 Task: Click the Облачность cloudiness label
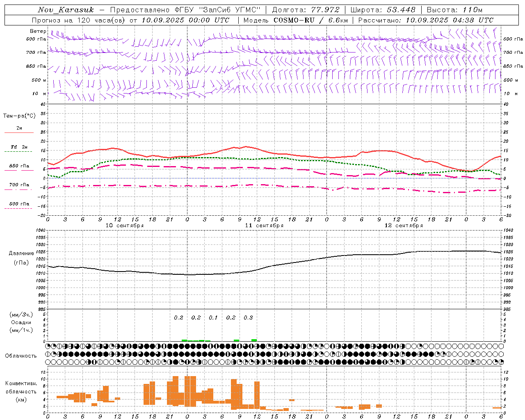coord(21,356)
